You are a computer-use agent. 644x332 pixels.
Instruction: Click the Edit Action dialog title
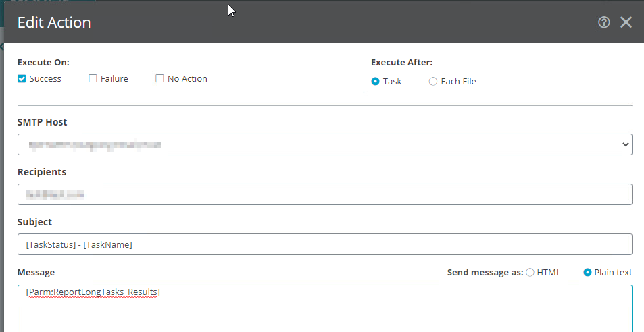click(x=54, y=22)
